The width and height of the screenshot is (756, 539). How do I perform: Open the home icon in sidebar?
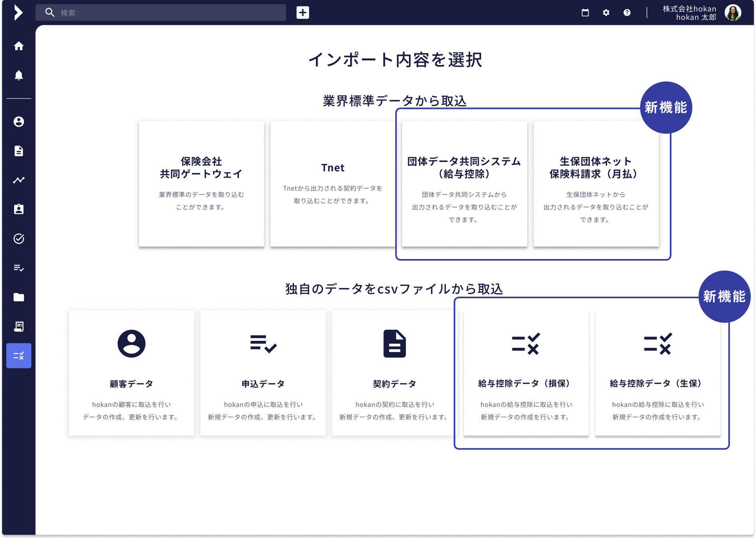[19, 46]
